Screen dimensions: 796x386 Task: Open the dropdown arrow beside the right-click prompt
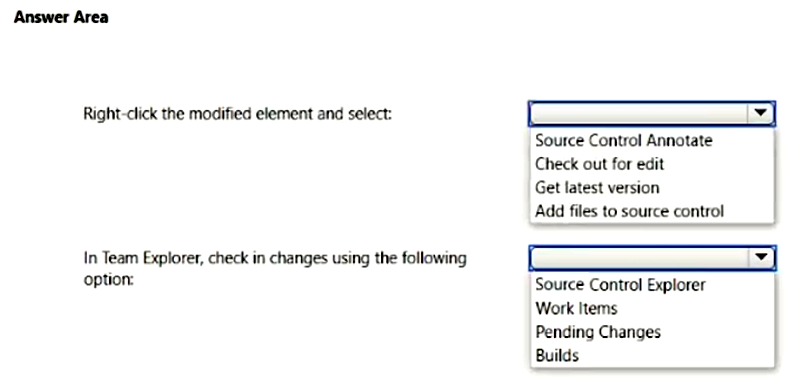pos(760,113)
